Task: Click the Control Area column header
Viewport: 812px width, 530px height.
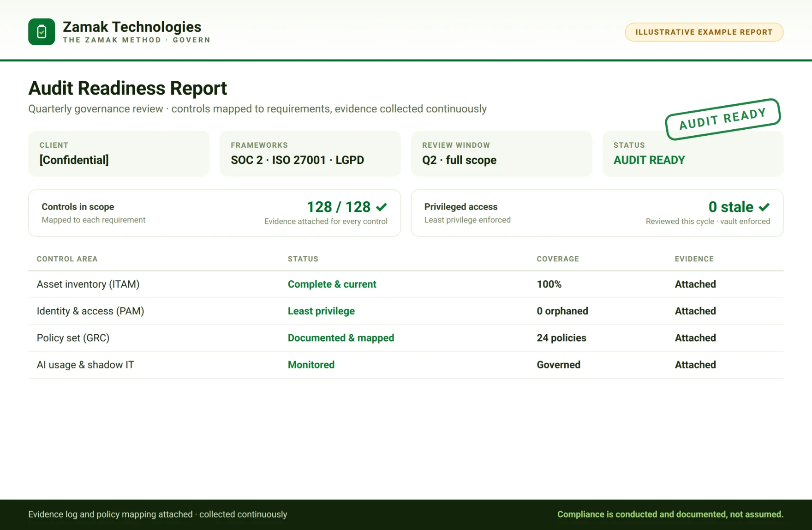Action: pos(67,259)
